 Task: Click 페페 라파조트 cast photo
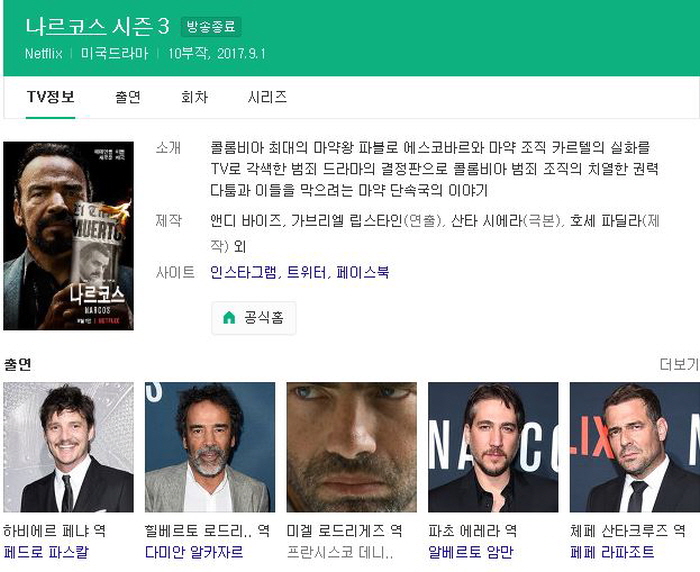[x=634, y=447]
